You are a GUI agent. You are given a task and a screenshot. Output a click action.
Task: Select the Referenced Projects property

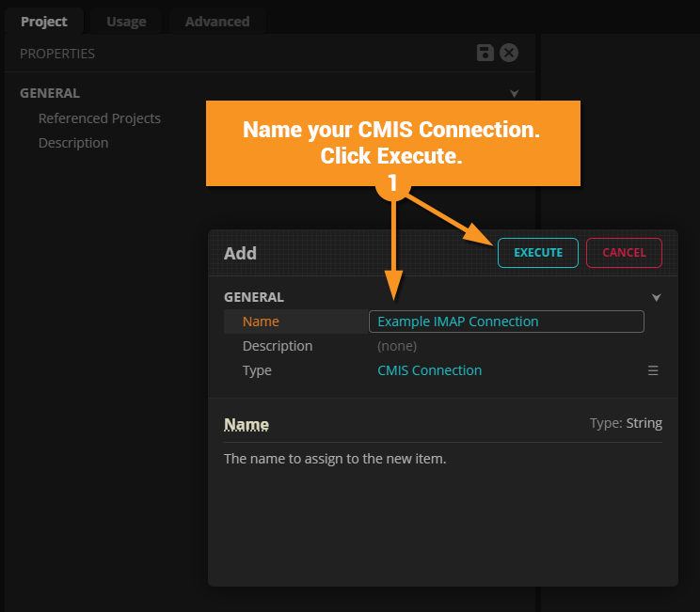pos(100,118)
